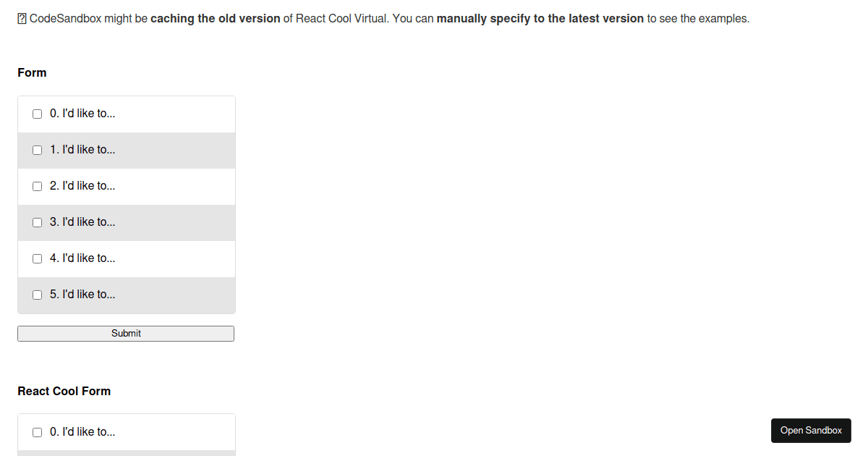The height and width of the screenshot is (456, 868).
Task: Check item 0 under React Cool Form
Action: point(37,431)
